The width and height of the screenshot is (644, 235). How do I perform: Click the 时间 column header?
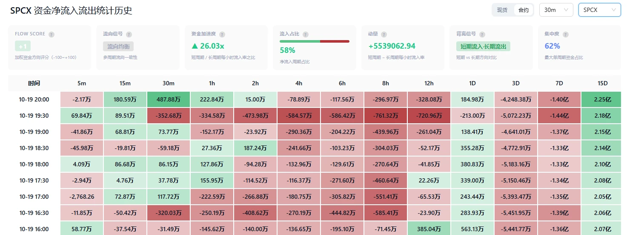[34, 83]
